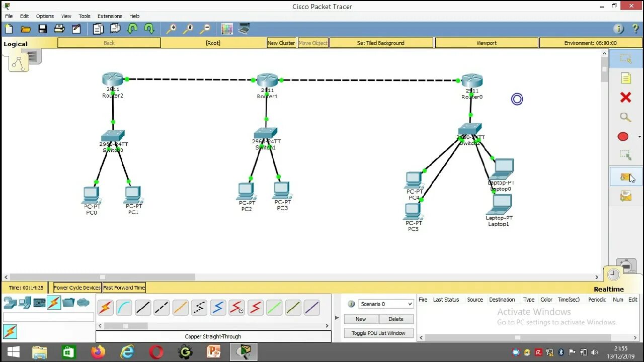Open the Scenario 0 dropdown
Viewport: 644px width, 362px height.
point(386,304)
